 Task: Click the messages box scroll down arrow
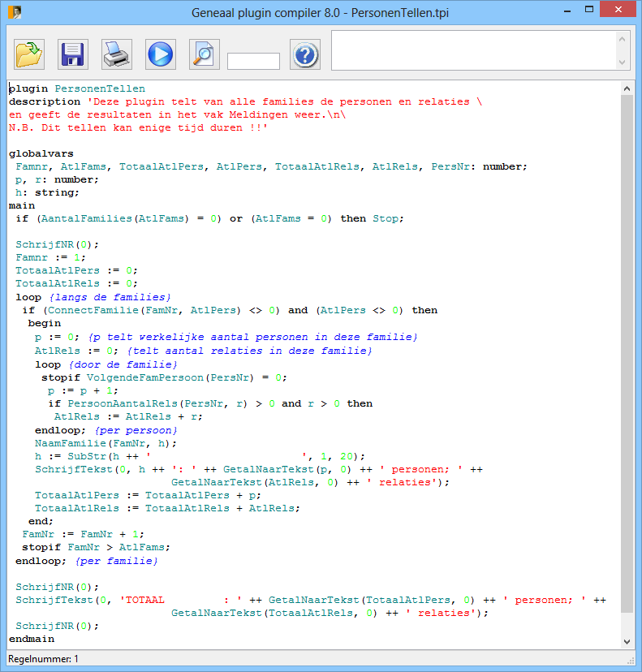(623, 62)
